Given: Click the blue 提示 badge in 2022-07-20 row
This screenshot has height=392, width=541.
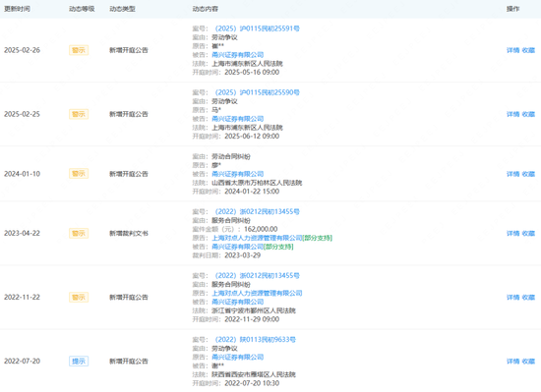Looking at the screenshot, I should click(x=79, y=362).
